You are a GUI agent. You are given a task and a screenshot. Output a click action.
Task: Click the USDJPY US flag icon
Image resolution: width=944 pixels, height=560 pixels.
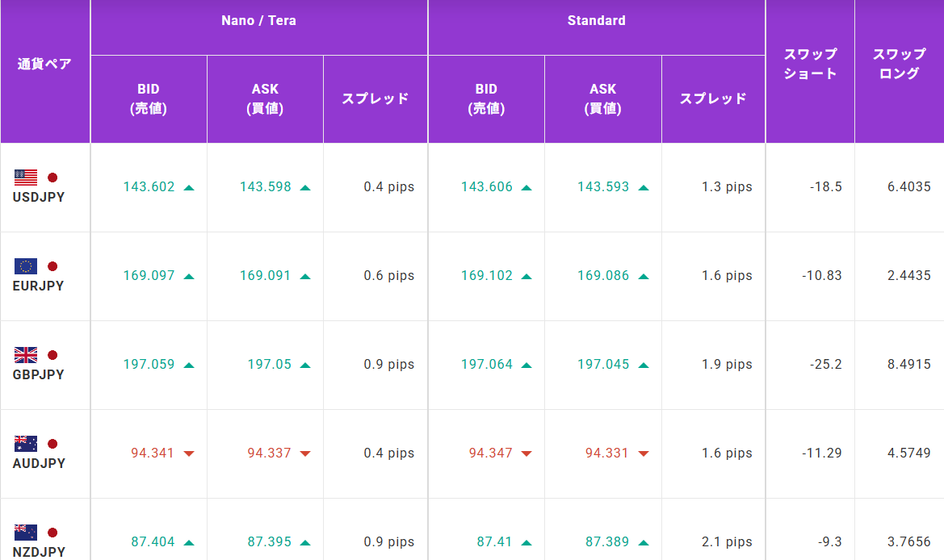tap(26, 178)
